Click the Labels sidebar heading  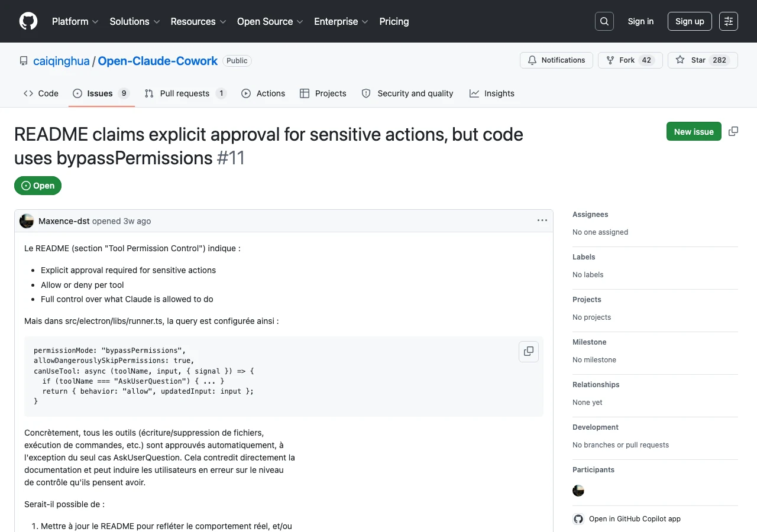click(x=584, y=257)
